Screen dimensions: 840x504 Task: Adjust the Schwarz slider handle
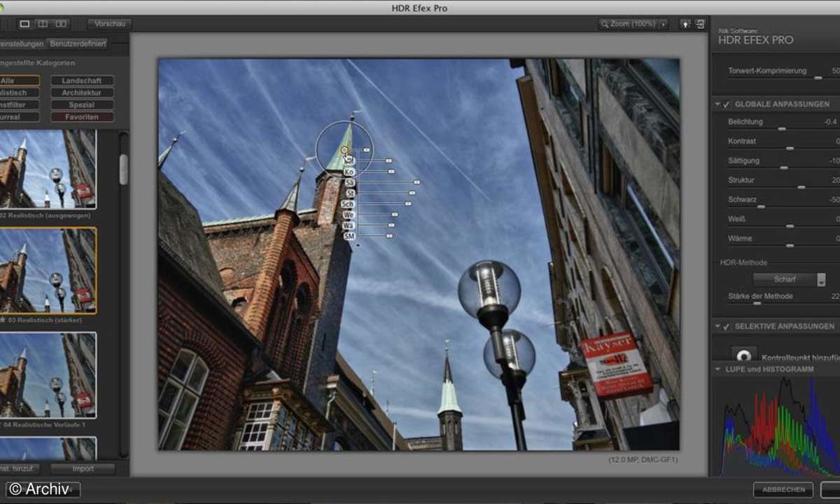click(761, 207)
